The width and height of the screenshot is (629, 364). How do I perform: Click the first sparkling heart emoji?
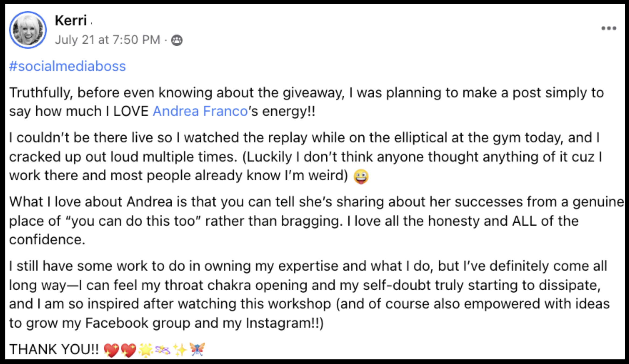(111, 350)
